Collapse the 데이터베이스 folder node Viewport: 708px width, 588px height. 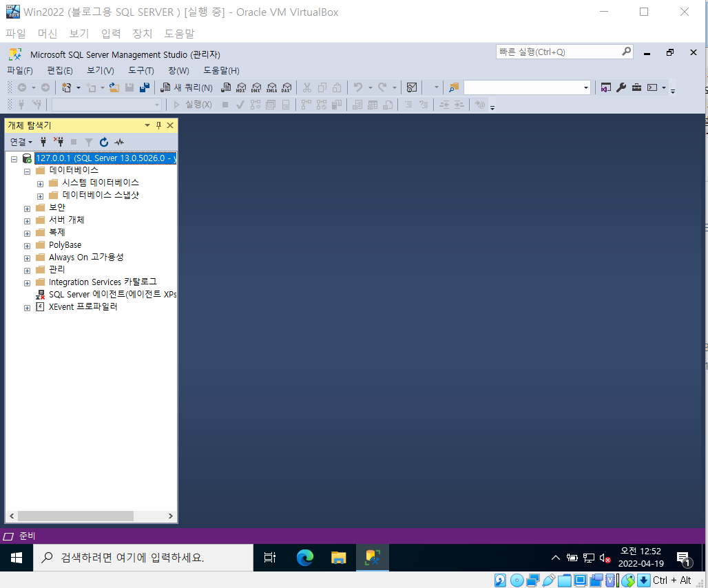27,171
